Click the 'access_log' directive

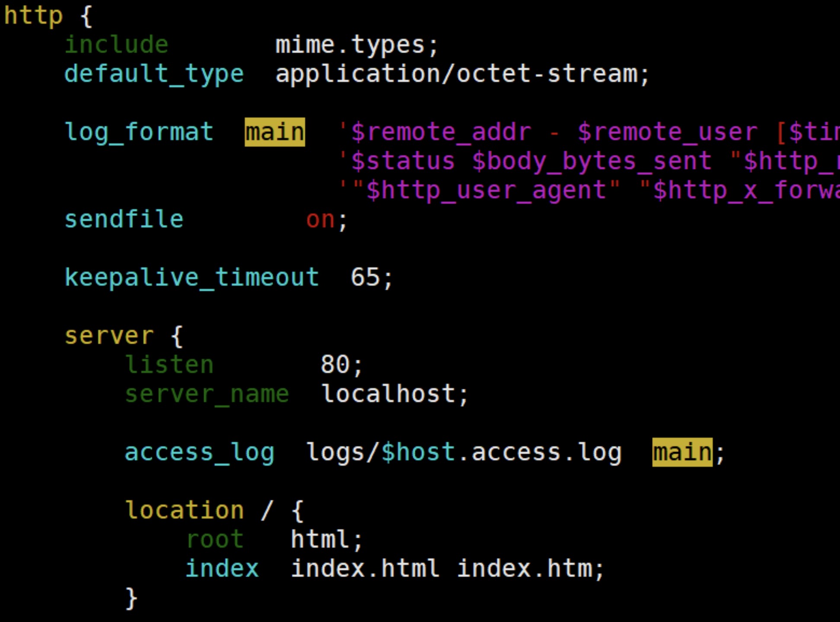pyautogui.click(x=200, y=454)
